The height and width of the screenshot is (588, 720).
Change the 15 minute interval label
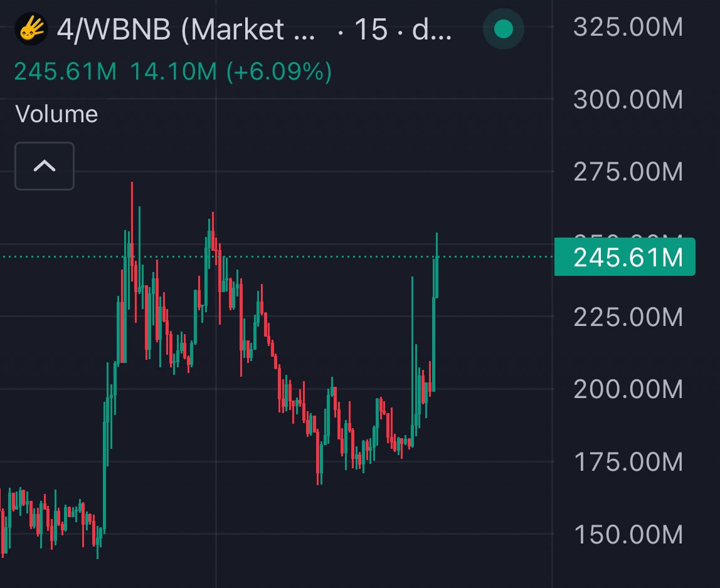371,30
